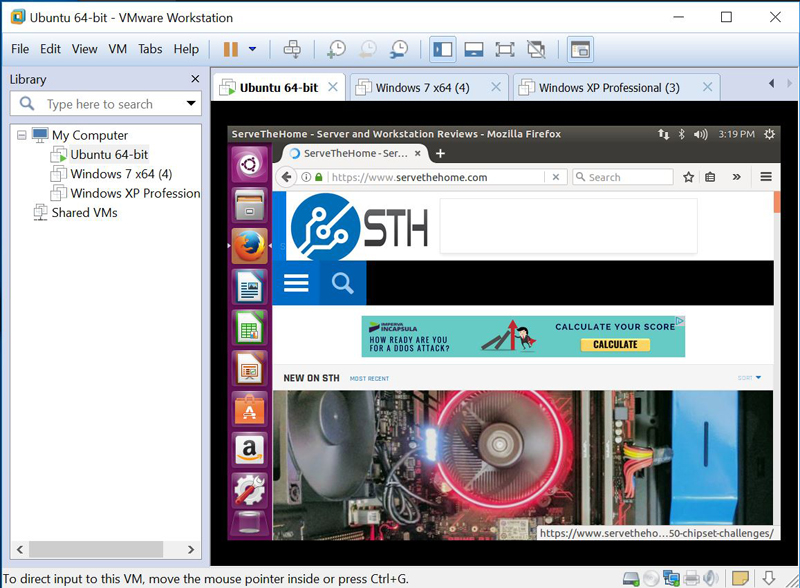Image resolution: width=800 pixels, height=588 pixels.
Task: Close the Windows XP Professional (3) tab
Action: tap(707, 87)
